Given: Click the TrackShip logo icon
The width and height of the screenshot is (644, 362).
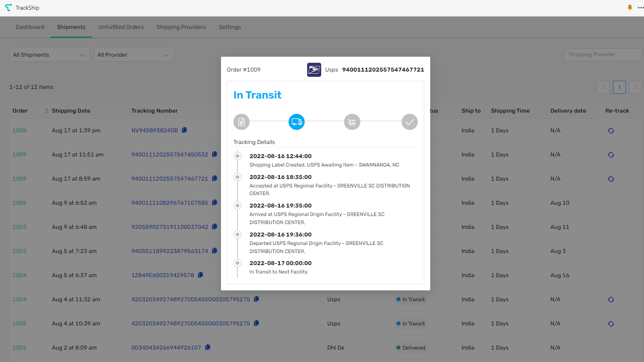Looking at the screenshot, I should coord(8,8).
